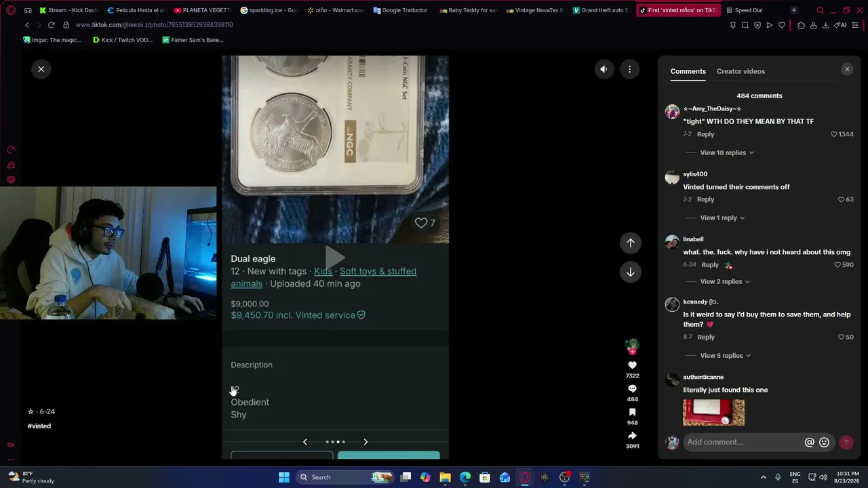Play the slideshow using the center play button
The height and width of the screenshot is (488, 868).
pyautogui.click(x=335, y=258)
